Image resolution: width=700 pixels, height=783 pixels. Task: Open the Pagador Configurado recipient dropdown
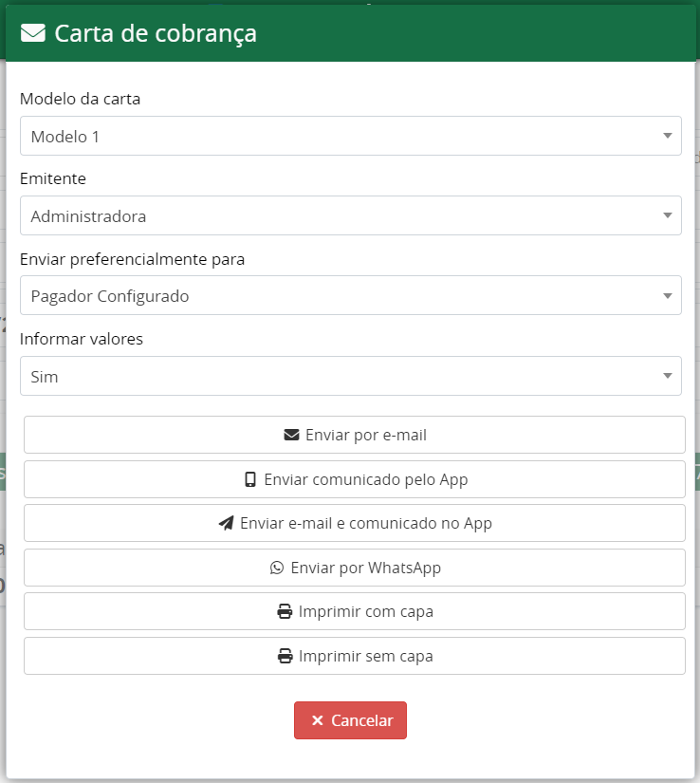pyautogui.click(x=350, y=296)
